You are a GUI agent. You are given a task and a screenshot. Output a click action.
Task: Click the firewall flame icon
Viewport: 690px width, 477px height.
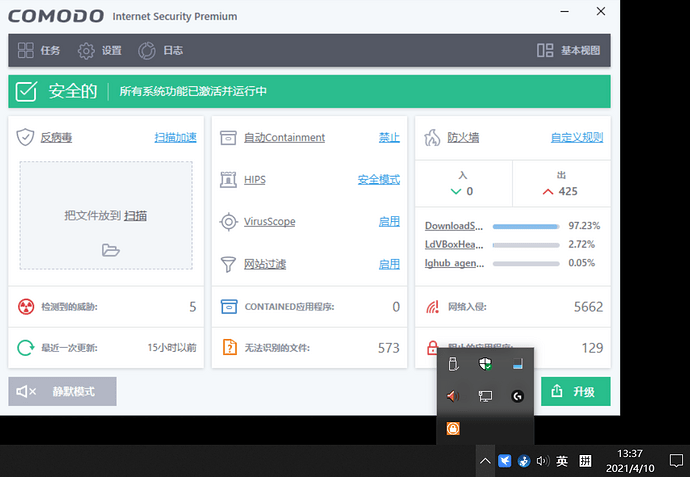(x=432, y=138)
